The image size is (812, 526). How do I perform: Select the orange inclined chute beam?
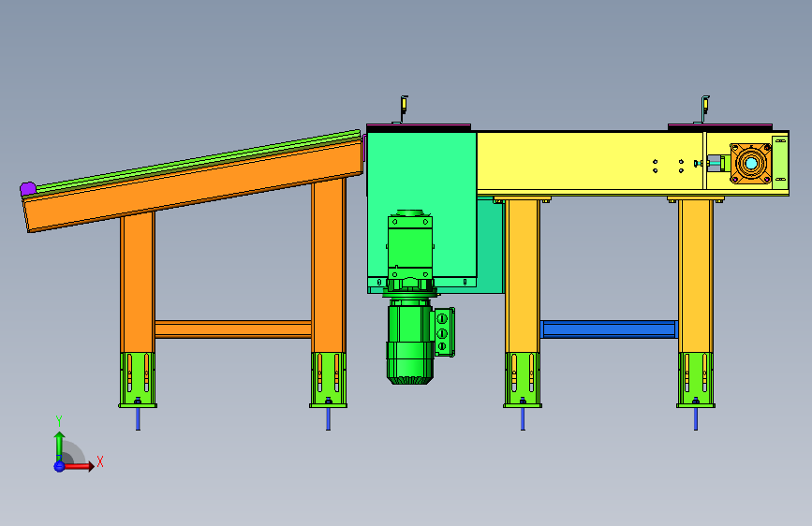[194, 187]
